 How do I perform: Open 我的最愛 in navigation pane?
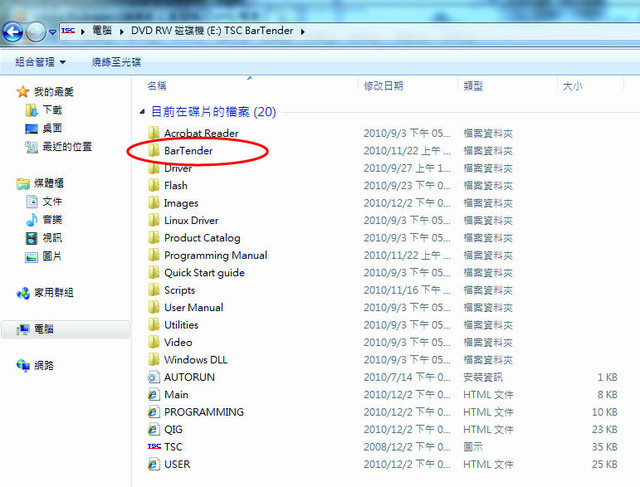pos(53,92)
